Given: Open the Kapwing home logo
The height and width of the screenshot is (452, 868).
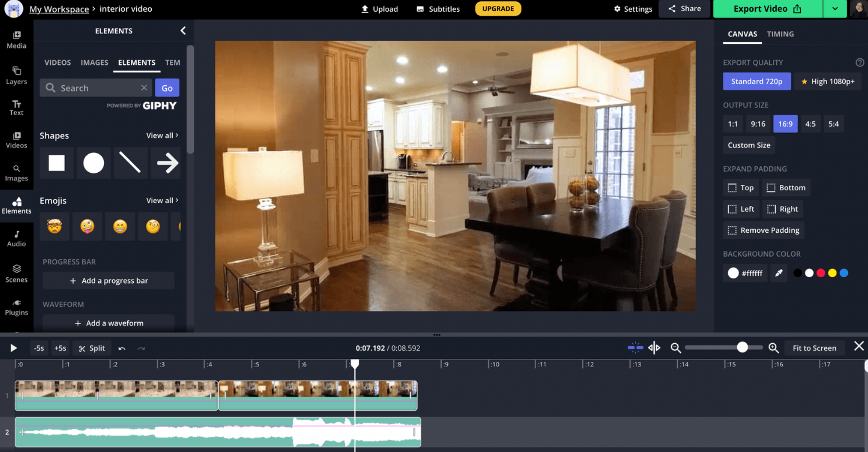Looking at the screenshot, I should (x=14, y=9).
